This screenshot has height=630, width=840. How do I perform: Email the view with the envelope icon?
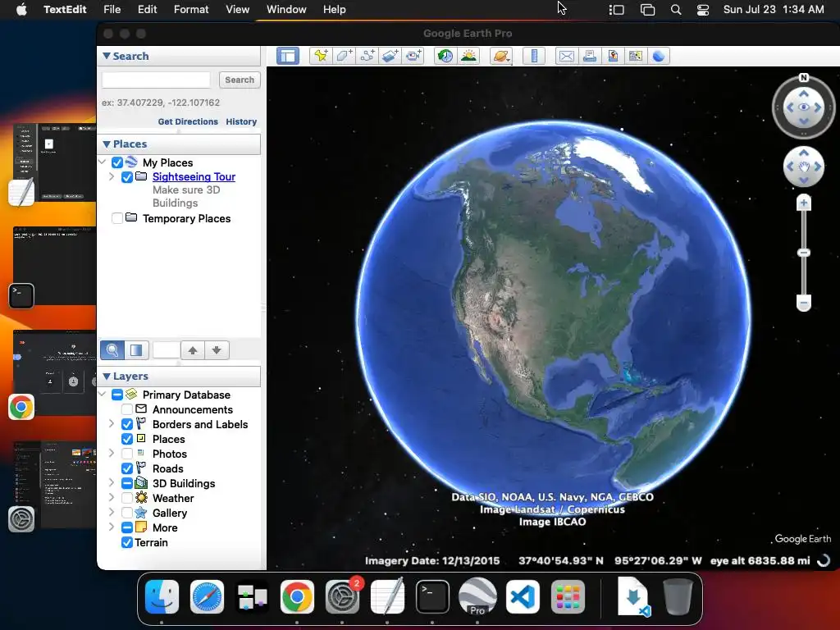point(566,57)
